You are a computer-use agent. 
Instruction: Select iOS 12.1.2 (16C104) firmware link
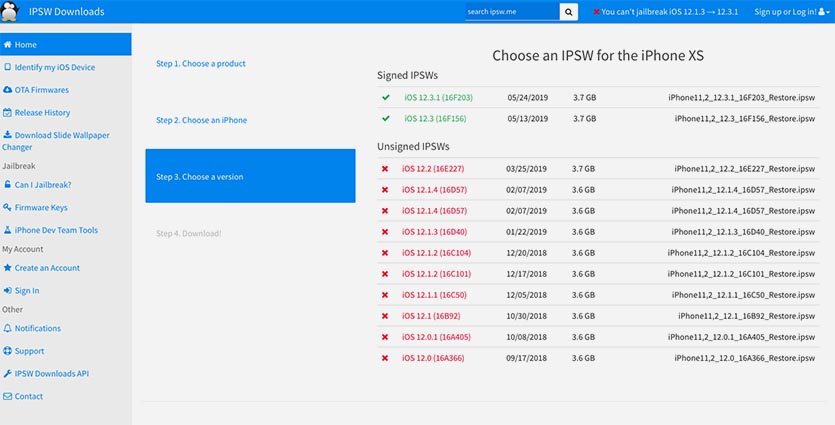tap(436, 253)
